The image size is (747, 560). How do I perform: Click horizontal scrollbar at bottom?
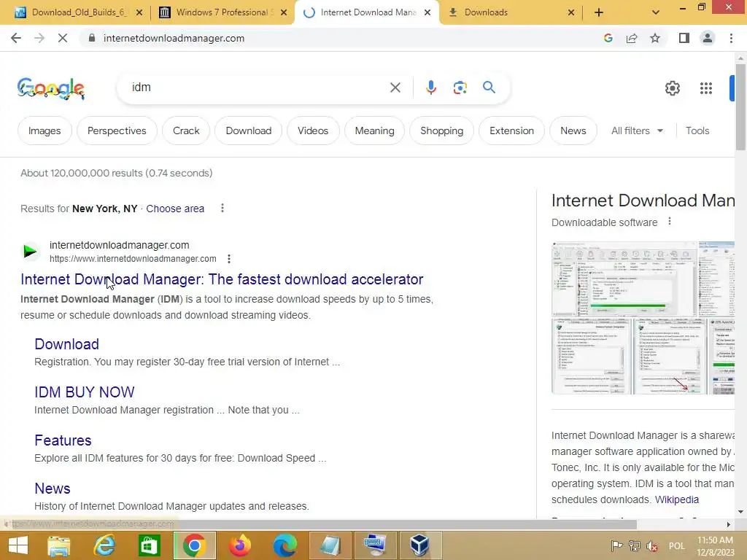click(318, 524)
